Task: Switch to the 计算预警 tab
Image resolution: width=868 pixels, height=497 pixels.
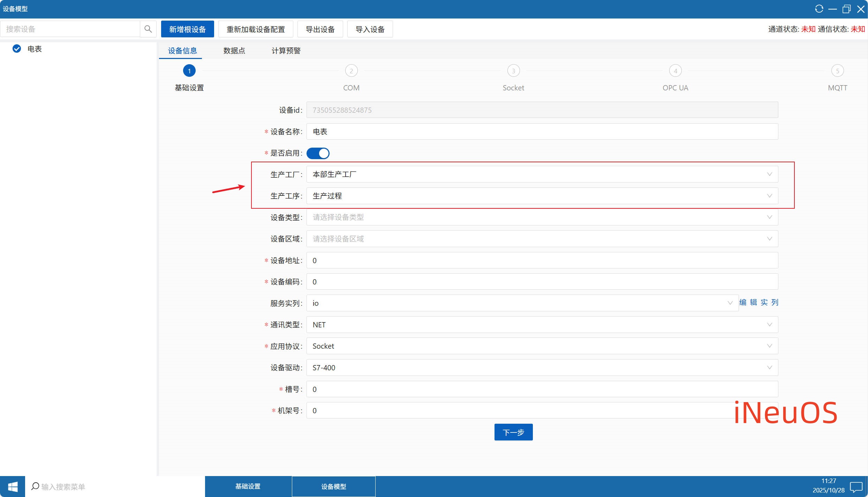Action: point(286,51)
